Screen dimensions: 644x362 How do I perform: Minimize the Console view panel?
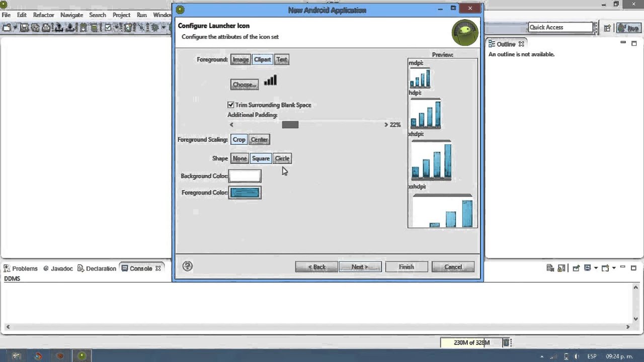623,267
